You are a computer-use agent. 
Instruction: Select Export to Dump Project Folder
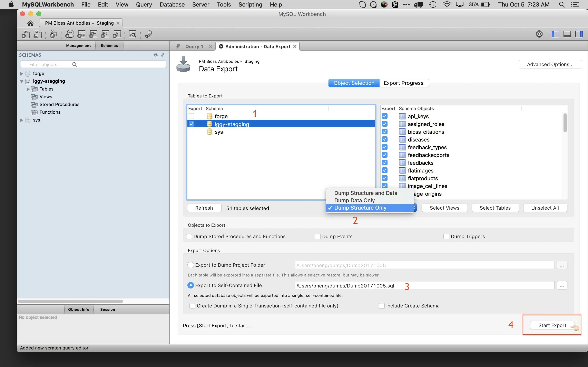tap(191, 265)
